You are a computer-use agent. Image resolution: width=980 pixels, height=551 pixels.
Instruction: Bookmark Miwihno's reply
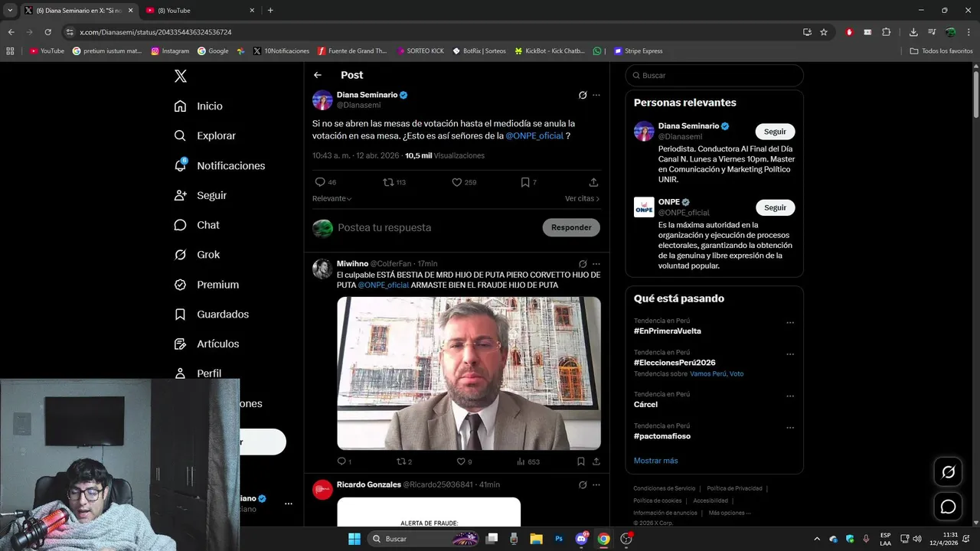tap(581, 461)
